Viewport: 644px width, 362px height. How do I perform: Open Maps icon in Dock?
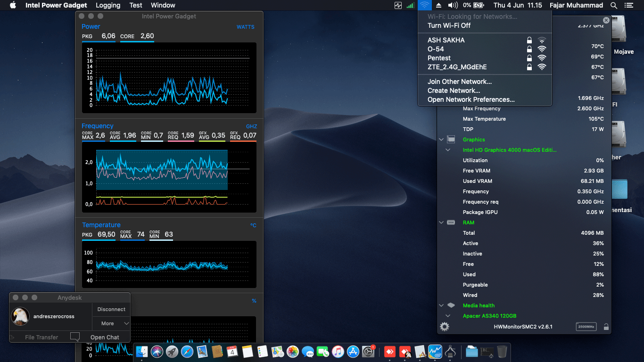tap(278, 352)
